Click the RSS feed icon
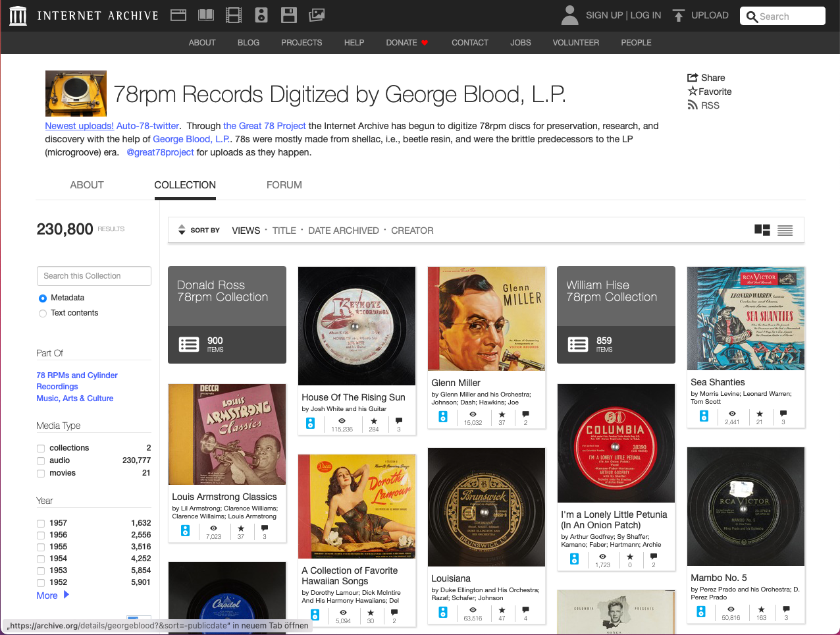The image size is (840, 635). pos(693,105)
